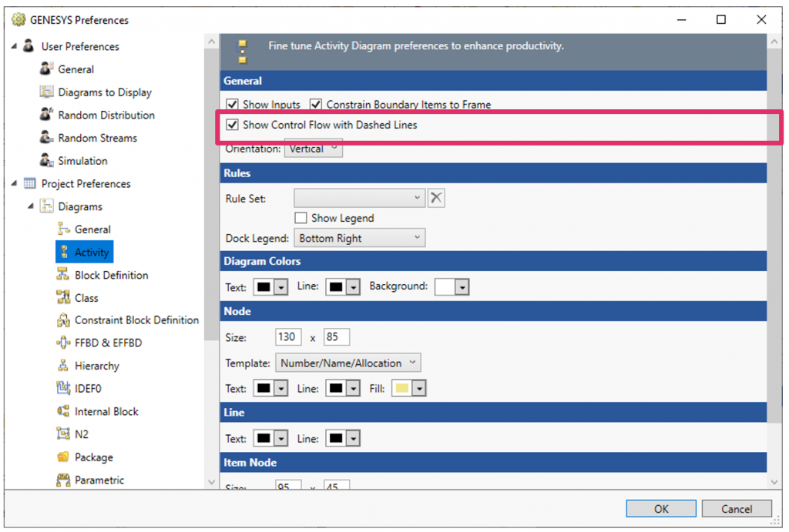
Task: Toggle the Show Inputs checkbox
Action: 232,104
